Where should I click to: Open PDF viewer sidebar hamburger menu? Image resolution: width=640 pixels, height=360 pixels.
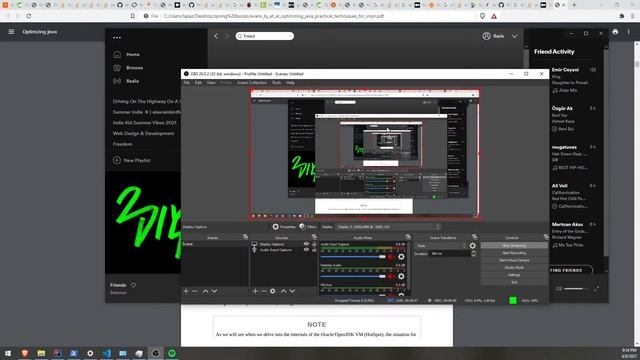[11, 32]
